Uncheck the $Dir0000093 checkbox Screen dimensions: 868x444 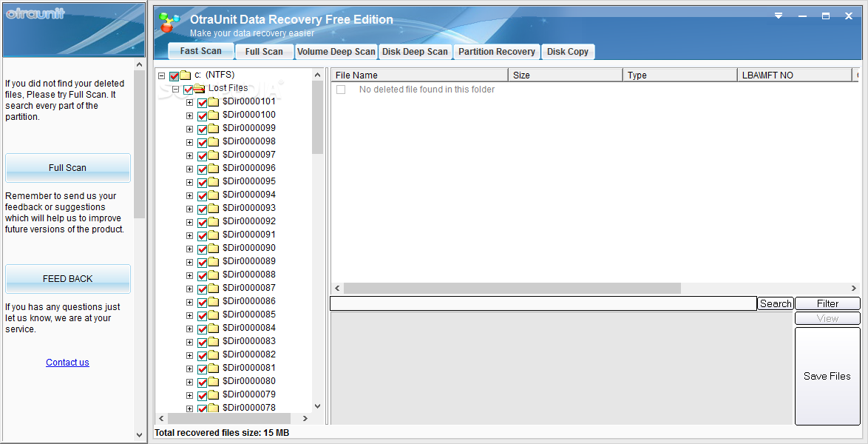pyautogui.click(x=202, y=209)
